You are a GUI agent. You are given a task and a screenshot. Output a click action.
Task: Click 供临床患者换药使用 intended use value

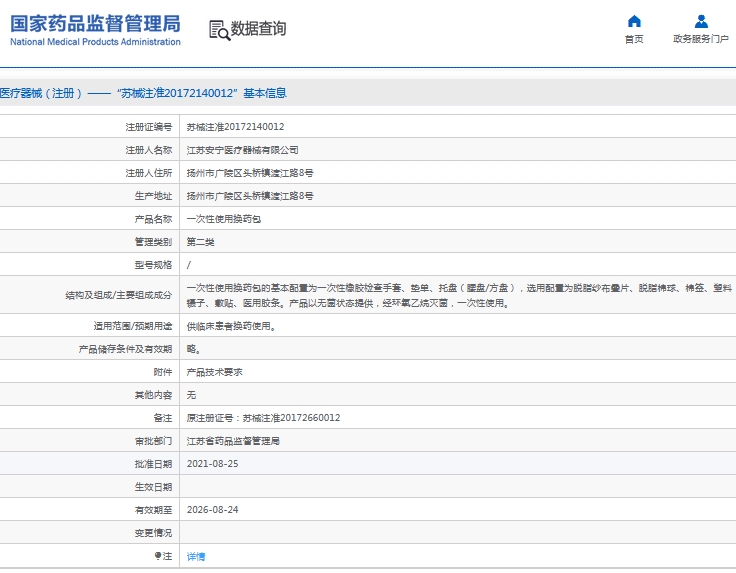click(230, 326)
